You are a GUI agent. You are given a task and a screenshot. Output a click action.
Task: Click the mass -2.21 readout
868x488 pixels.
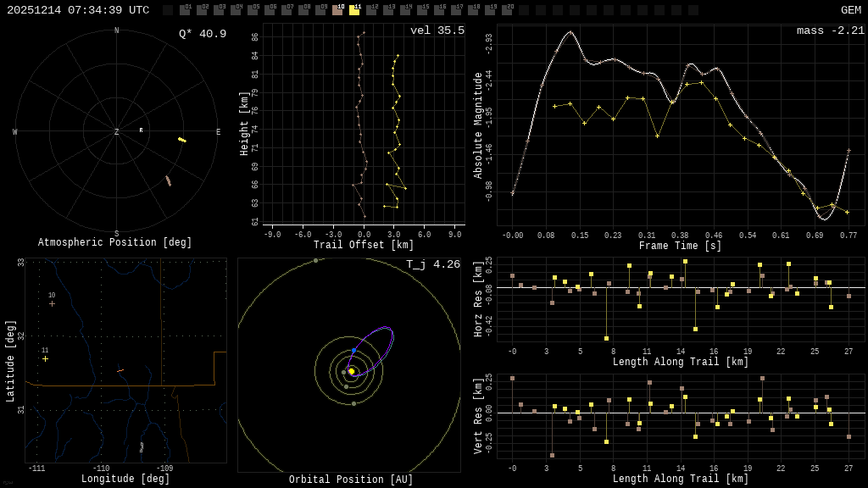coord(830,31)
